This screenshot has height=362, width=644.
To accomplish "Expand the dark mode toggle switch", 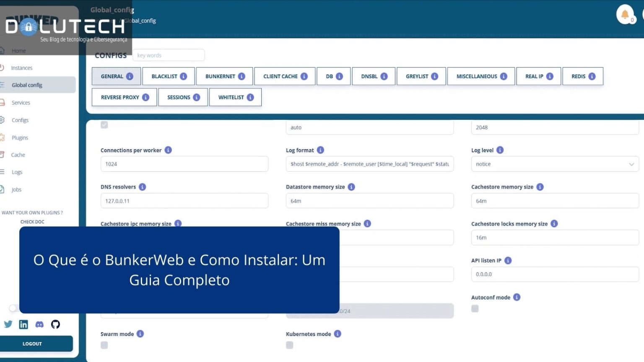I will point(13,308).
